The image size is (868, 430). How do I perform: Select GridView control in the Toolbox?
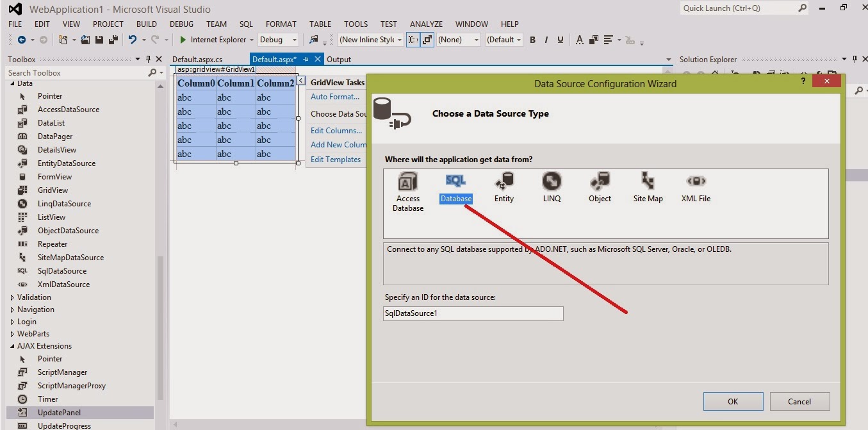53,190
